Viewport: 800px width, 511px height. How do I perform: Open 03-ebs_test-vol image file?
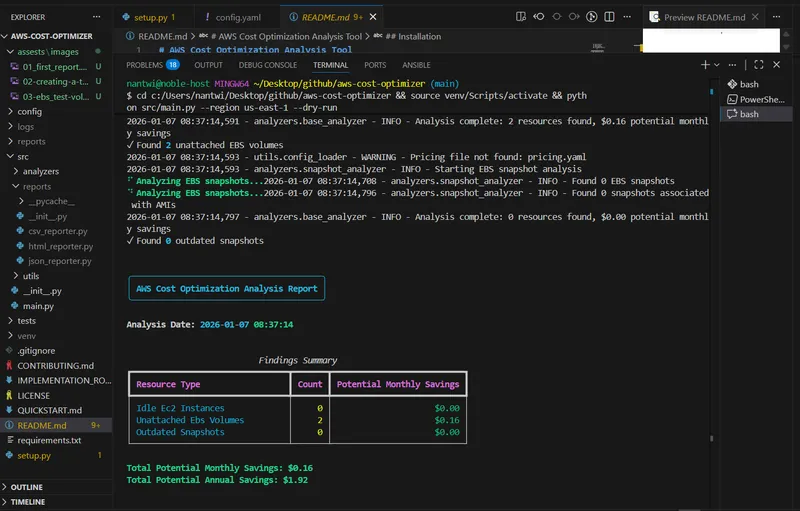coord(56,96)
